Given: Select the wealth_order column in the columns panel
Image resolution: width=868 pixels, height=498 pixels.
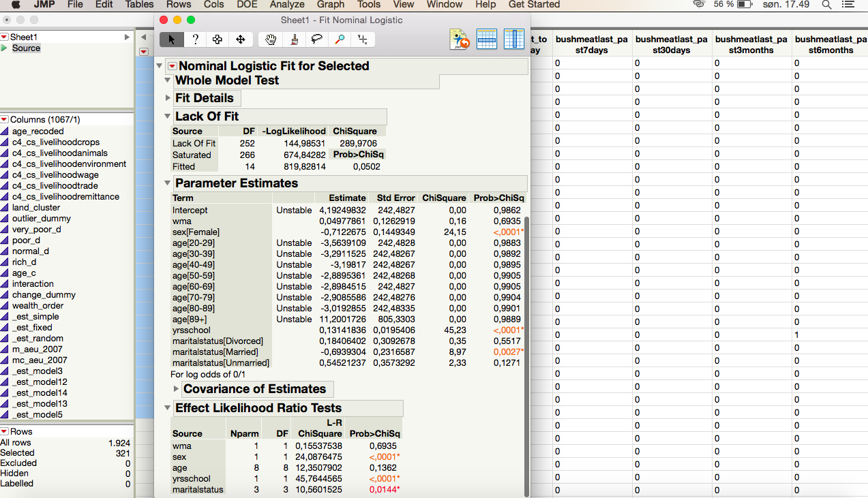Looking at the screenshot, I should [36, 305].
